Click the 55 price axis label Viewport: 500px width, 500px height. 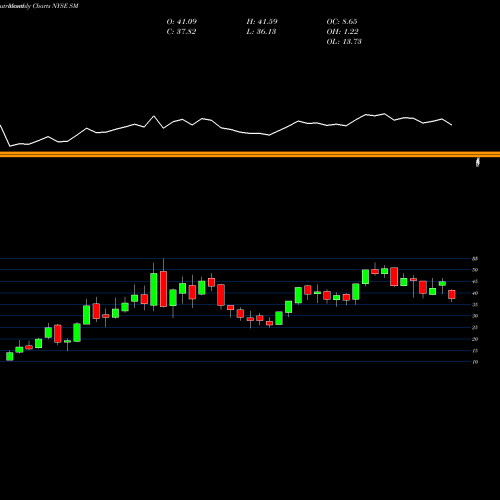pos(475,259)
